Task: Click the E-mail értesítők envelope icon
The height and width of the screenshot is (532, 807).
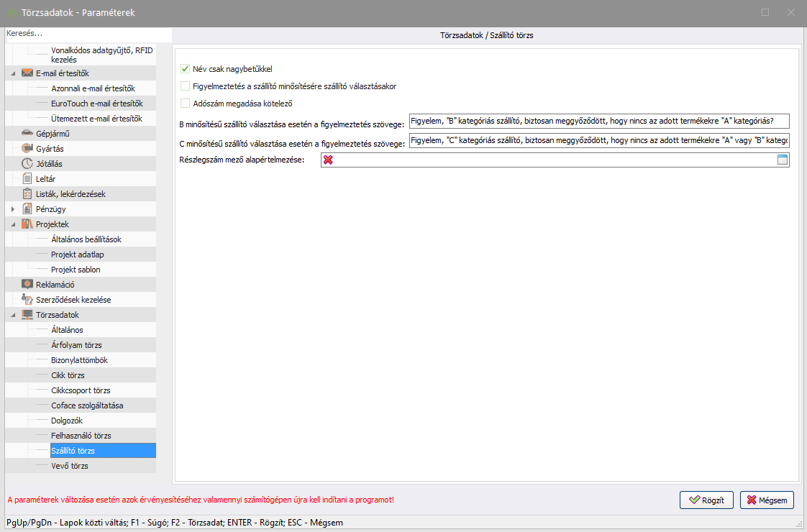Action: [x=27, y=73]
